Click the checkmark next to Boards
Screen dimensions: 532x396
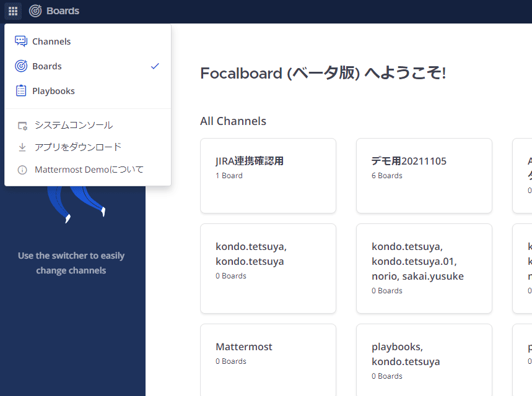pos(155,66)
